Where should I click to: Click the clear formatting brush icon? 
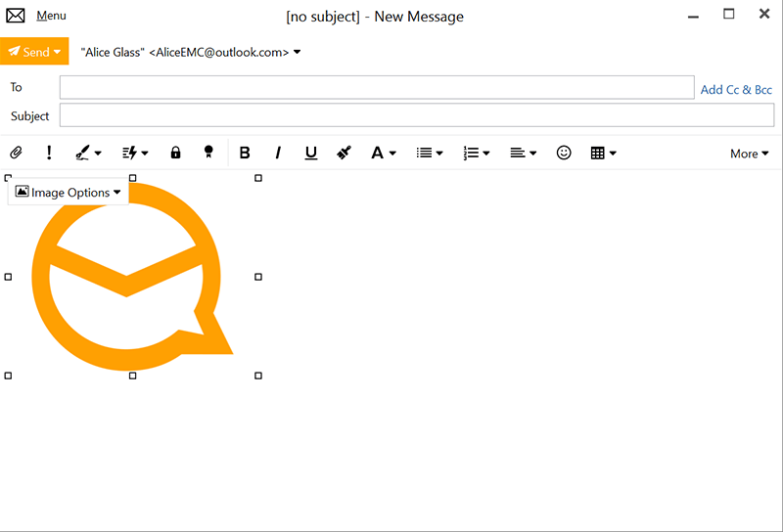click(345, 153)
